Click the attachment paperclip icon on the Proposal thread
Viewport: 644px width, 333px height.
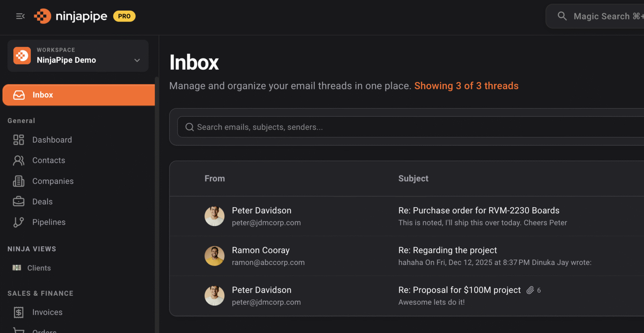pyautogui.click(x=530, y=290)
